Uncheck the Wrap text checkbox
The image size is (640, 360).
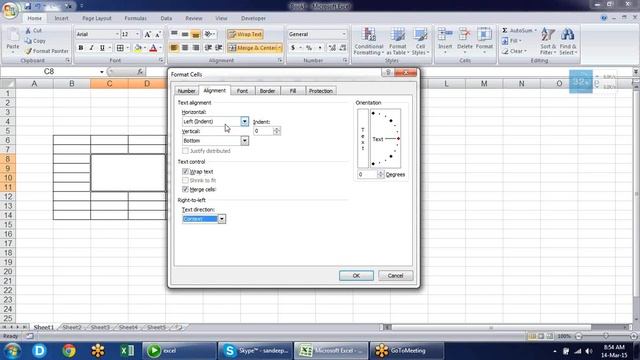click(185, 171)
